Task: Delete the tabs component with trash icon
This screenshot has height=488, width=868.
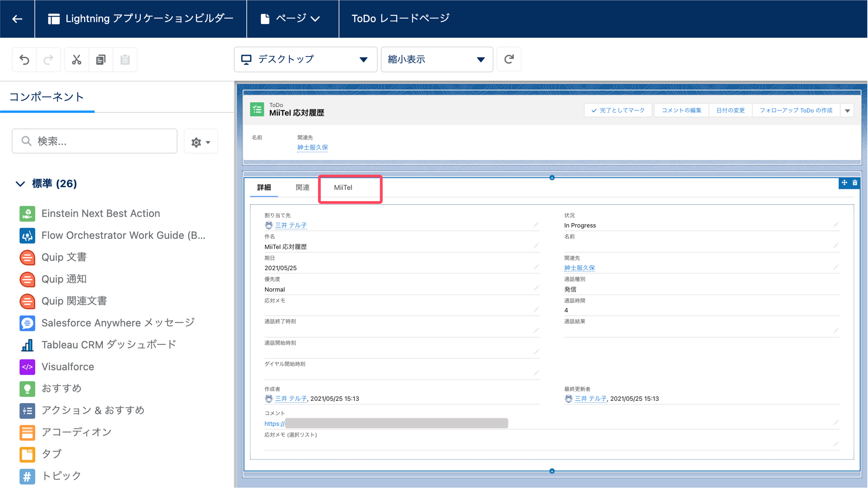Action: [855, 183]
